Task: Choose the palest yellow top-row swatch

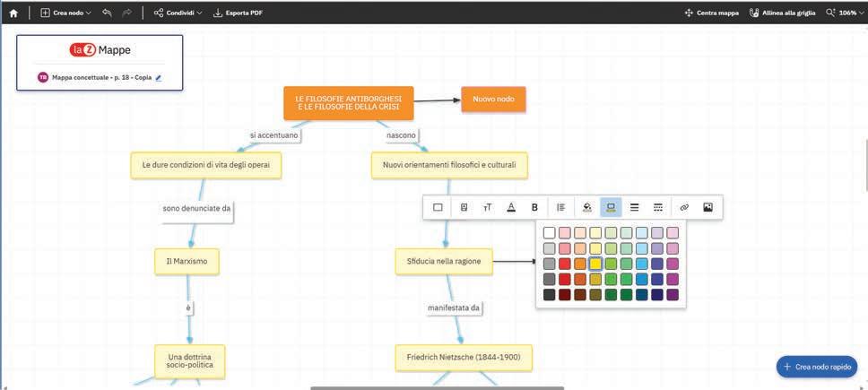Action: (595, 233)
